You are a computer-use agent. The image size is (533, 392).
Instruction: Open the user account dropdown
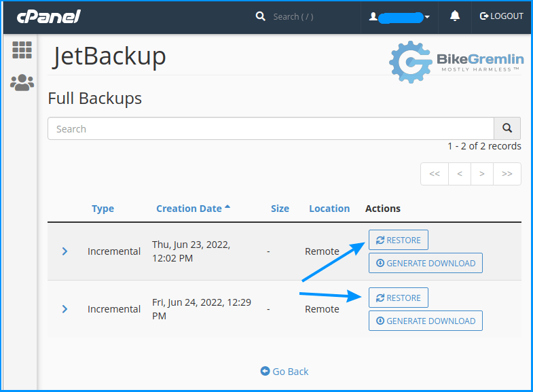[x=400, y=17]
